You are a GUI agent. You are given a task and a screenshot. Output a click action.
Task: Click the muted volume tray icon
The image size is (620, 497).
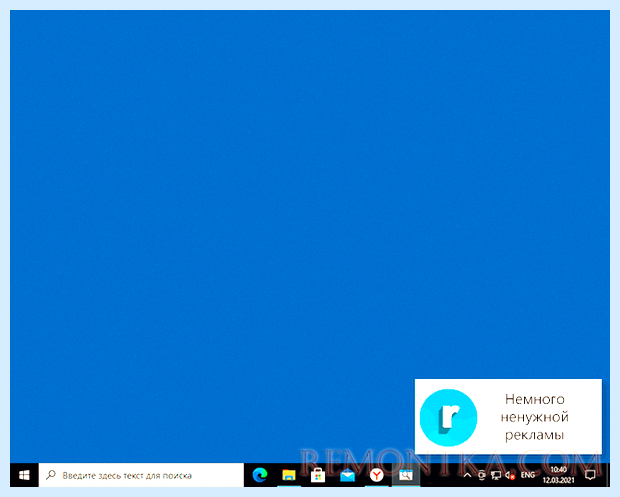pos(510,475)
